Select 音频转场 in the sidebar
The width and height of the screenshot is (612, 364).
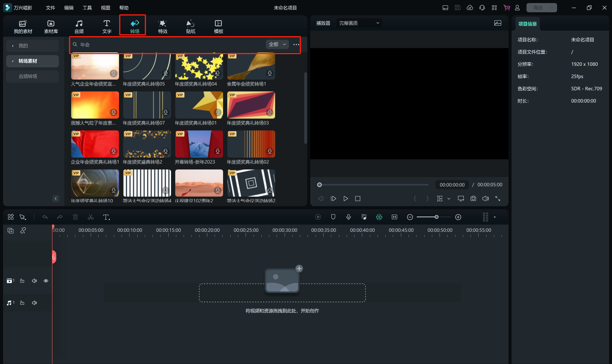click(28, 76)
